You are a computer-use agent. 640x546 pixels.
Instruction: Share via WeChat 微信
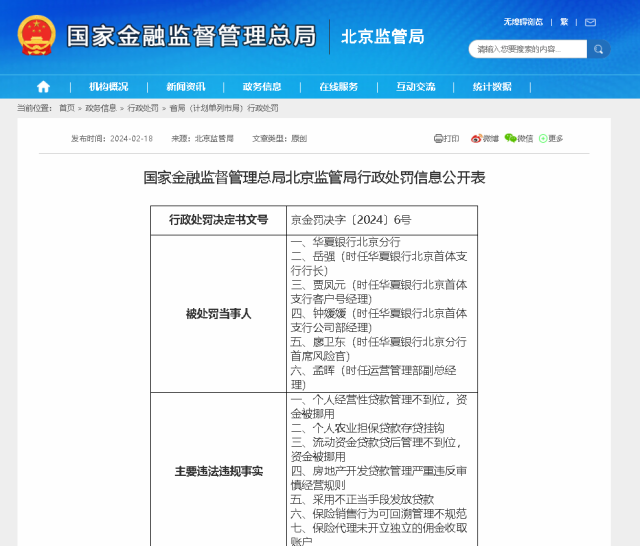pos(519,139)
